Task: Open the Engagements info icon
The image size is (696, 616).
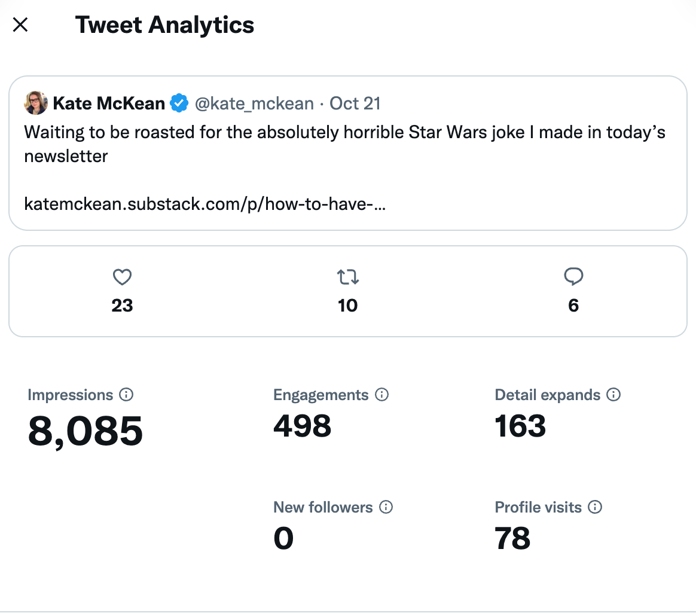Action: 381,394
